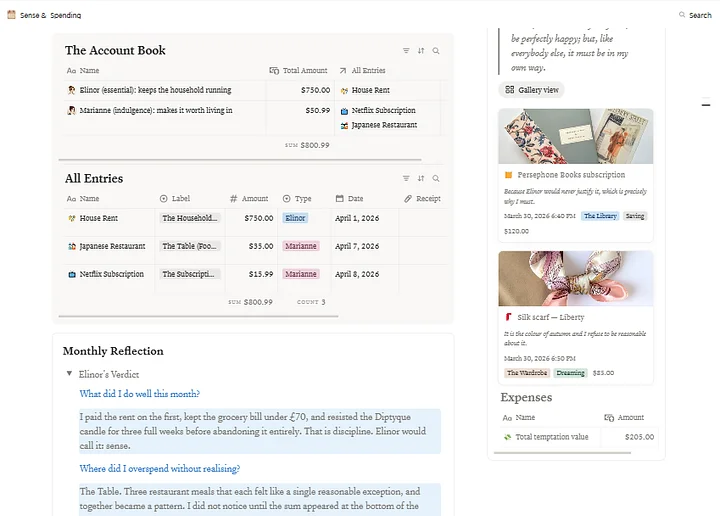This screenshot has height=516, width=720.
Task: Click 'Where did I overspend without realising?' heading
Action: (160, 469)
